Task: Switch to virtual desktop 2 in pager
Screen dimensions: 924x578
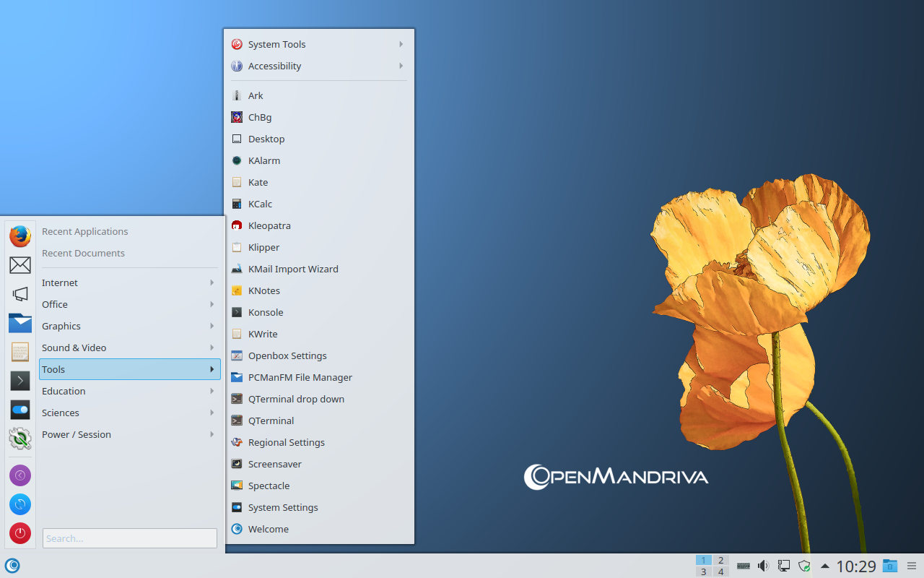Action: pyautogui.click(x=720, y=560)
